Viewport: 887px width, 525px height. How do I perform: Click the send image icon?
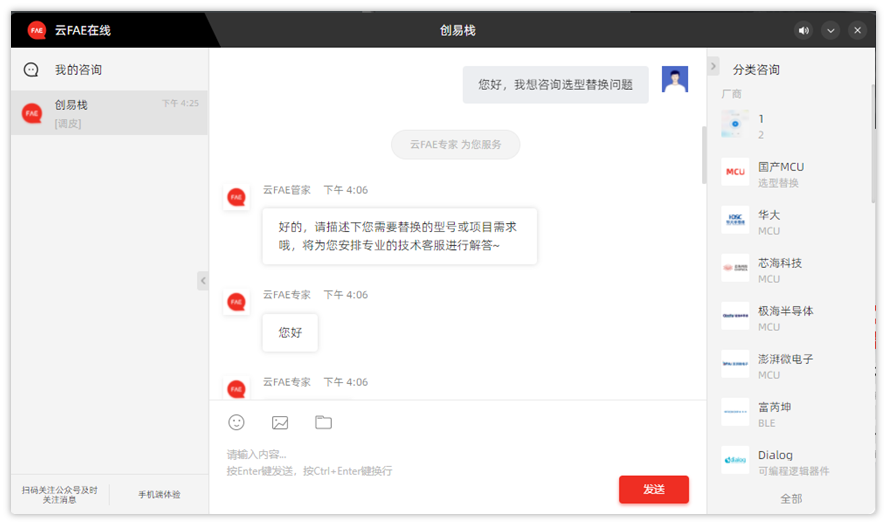click(280, 422)
